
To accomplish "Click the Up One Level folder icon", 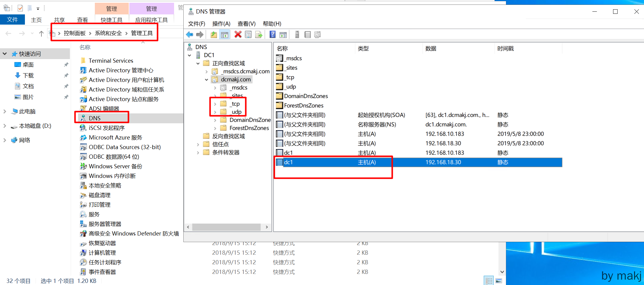I will pyautogui.click(x=214, y=34).
